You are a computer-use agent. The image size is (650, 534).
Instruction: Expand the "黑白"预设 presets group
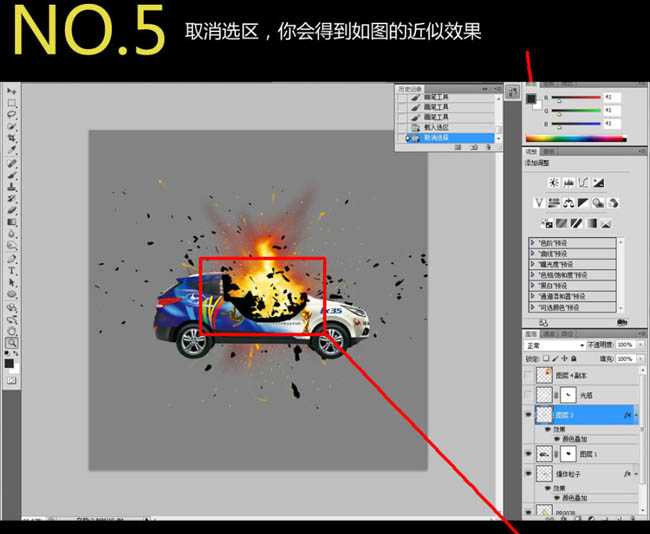[x=533, y=286]
